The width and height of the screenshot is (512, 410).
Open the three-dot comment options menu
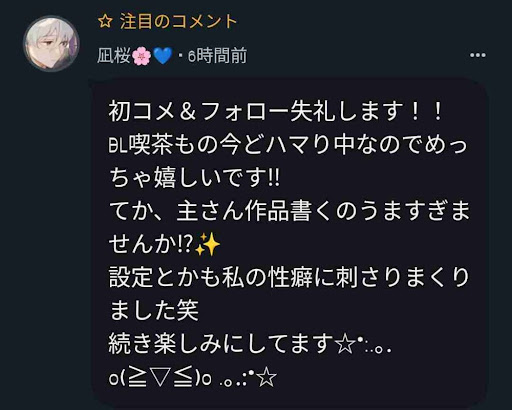point(477,55)
